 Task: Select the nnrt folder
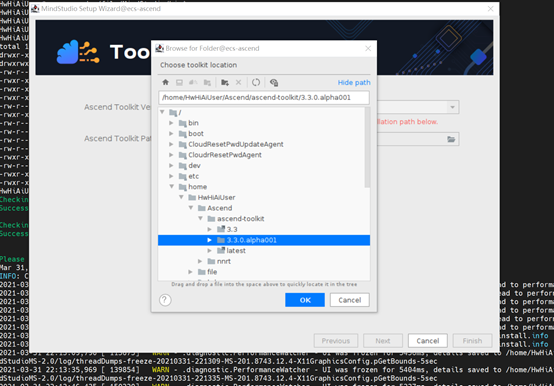tap(219, 261)
